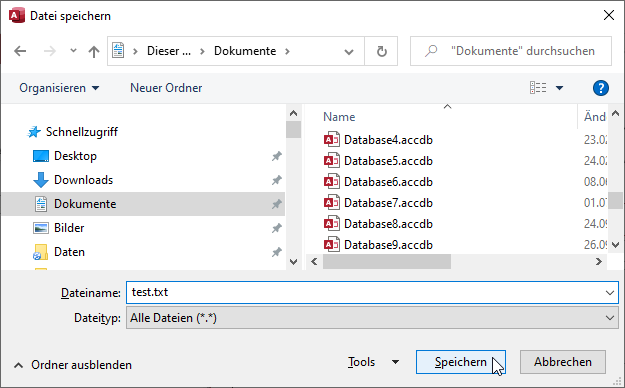The width and height of the screenshot is (625, 388).
Task: Click the Änd column header
Action: click(595, 117)
